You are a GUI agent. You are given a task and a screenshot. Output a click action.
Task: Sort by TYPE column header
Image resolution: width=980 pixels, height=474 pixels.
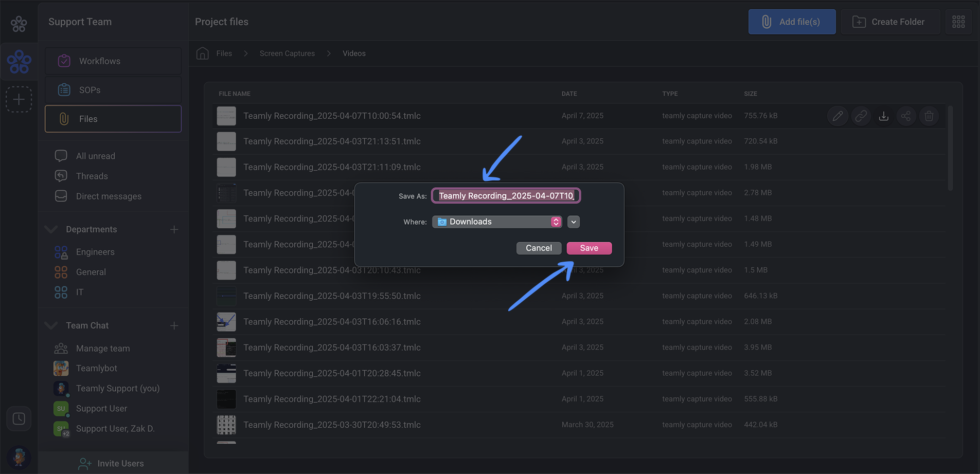(x=670, y=94)
